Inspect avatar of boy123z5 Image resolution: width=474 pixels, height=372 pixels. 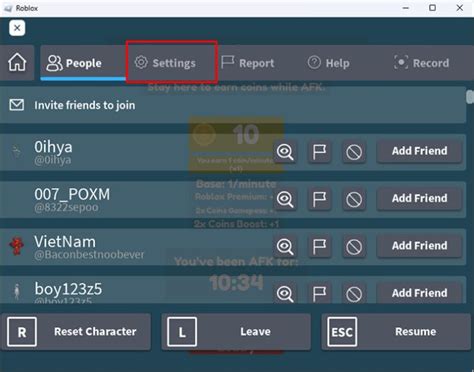(285, 294)
